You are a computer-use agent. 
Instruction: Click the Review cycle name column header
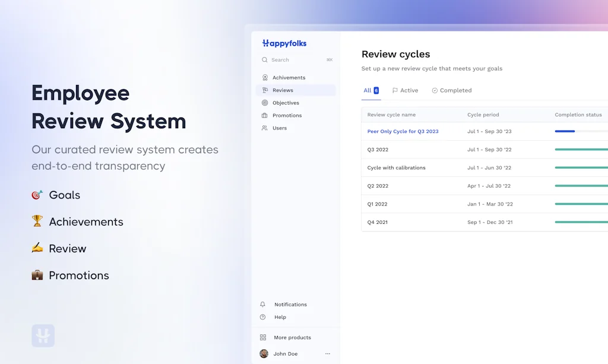point(391,115)
